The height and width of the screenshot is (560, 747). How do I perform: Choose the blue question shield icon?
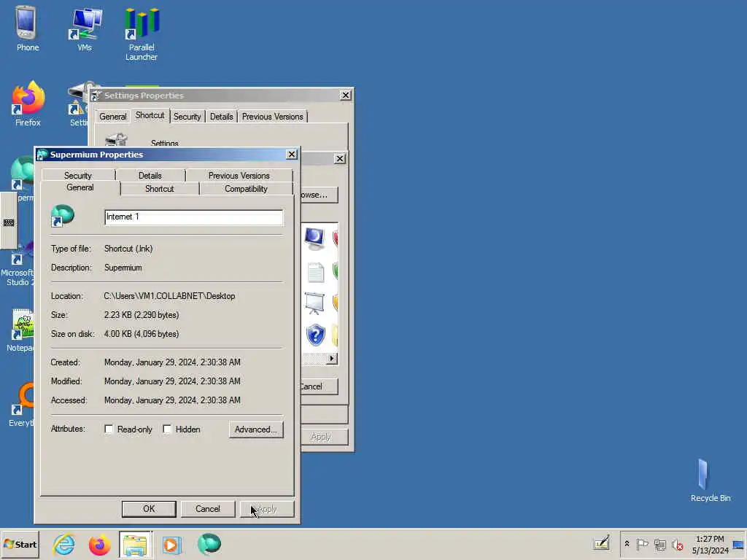point(315,335)
